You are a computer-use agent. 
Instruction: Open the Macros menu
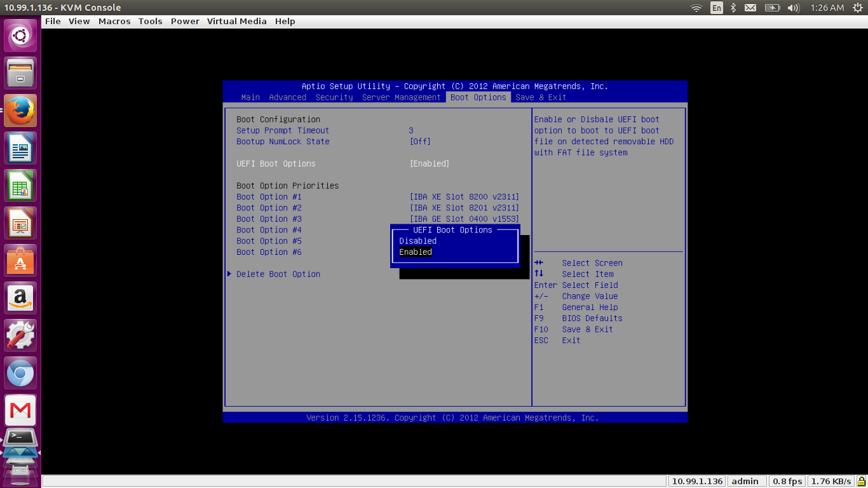tap(114, 21)
